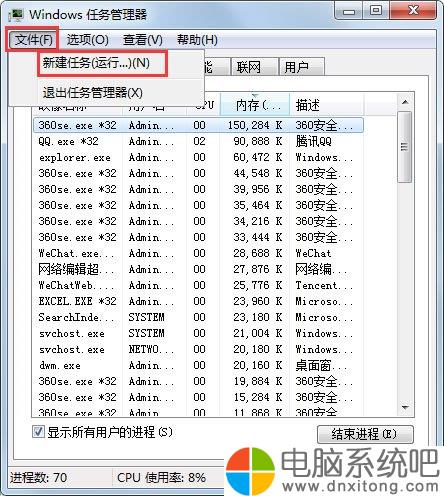Select the EXCEL.EXE *32 process row
This screenshot has width=444, height=496.
[x=198, y=301]
